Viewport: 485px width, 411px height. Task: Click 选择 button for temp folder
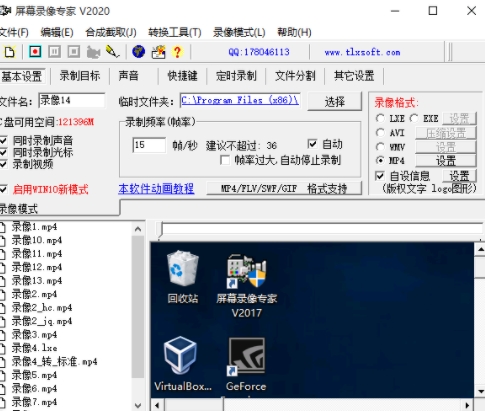coord(335,102)
